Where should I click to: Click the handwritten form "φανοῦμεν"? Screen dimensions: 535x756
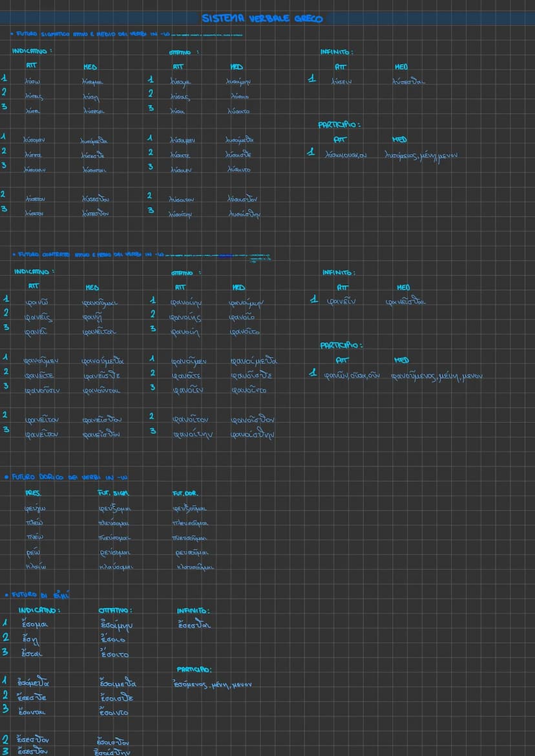pos(42,361)
